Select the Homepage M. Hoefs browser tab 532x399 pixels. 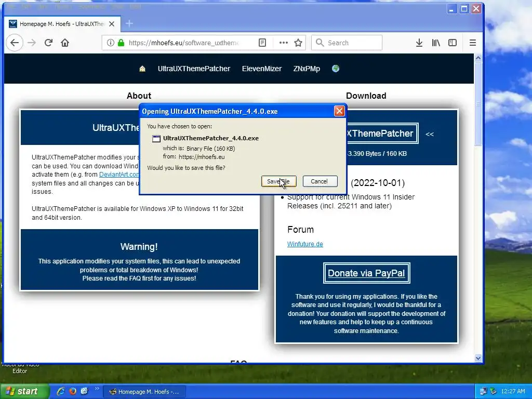click(x=62, y=24)
